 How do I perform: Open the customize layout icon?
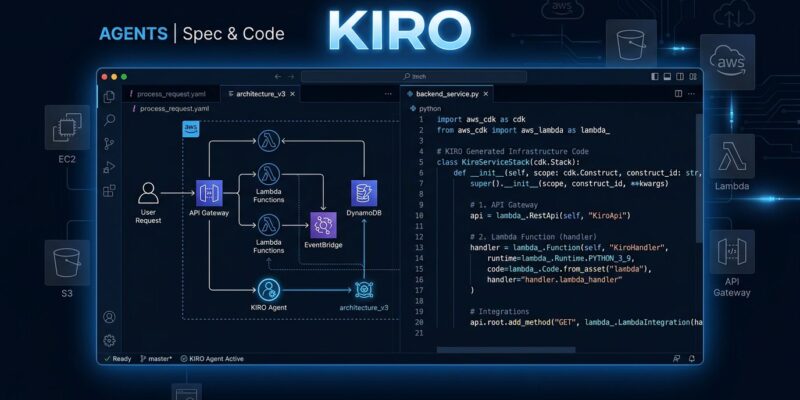[693, 77]
